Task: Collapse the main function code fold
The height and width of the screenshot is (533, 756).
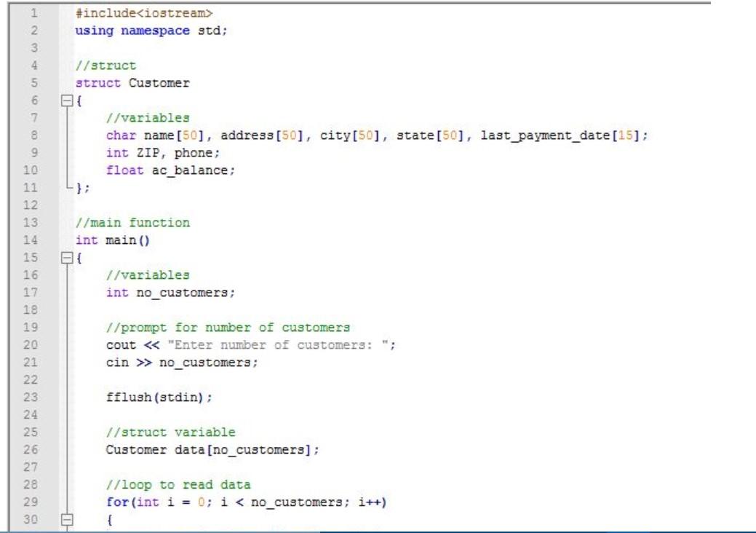Action: pos(67,258)
